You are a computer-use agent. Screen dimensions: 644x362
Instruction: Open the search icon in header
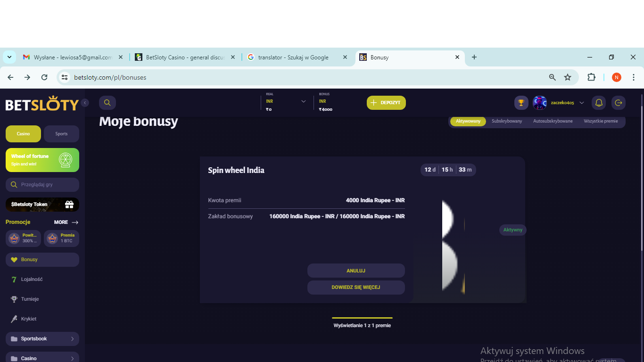(107, 103)
